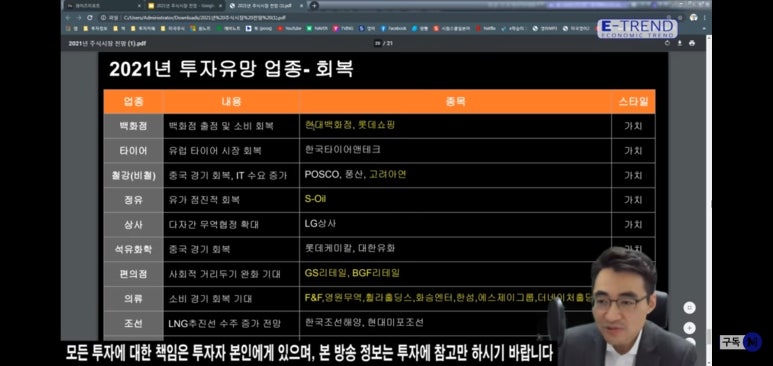773x366 pixels.
Task: Click the 편의점 sector row label
Action: (x=133, y=274)
